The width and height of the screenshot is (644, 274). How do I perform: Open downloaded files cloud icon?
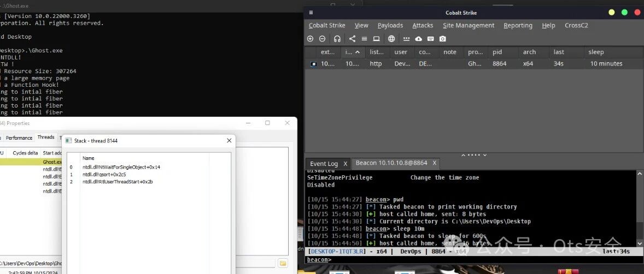pos(419,39)
